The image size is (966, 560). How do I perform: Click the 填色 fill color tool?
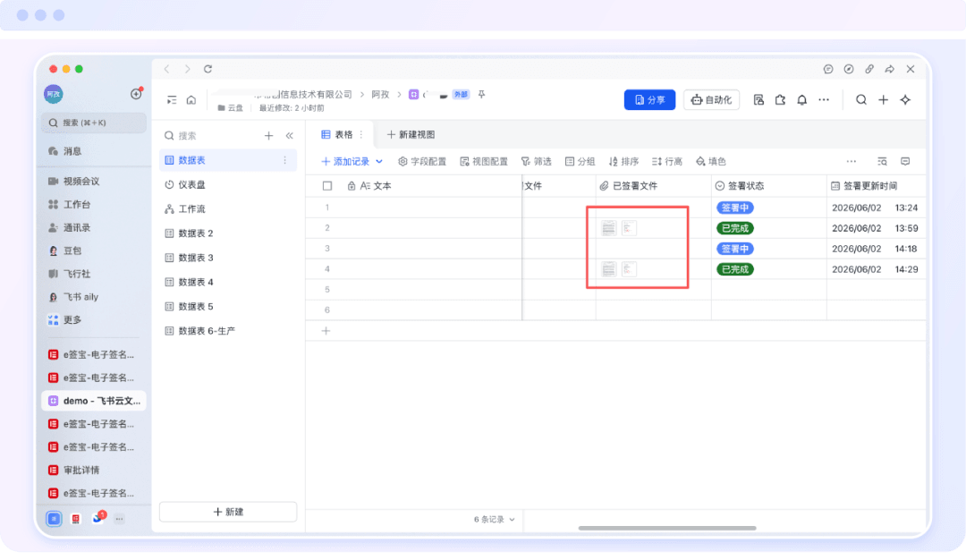[711, 161]
